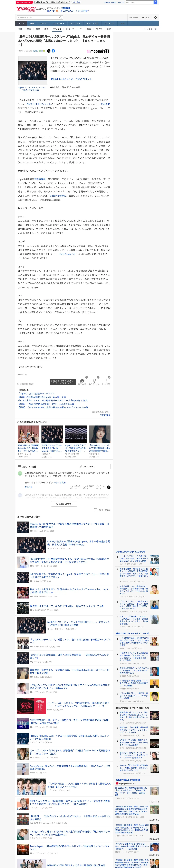The height and width of the screenshot is (868, 174).
Task: Click the ヘルプ link at top
Action: 121,2
